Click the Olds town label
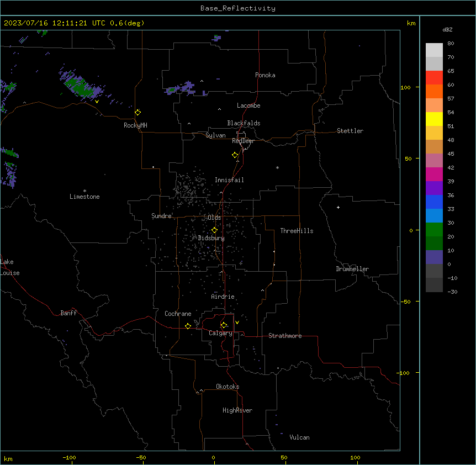The height and width of the screenshot is (465, 476). pos(214,218)
